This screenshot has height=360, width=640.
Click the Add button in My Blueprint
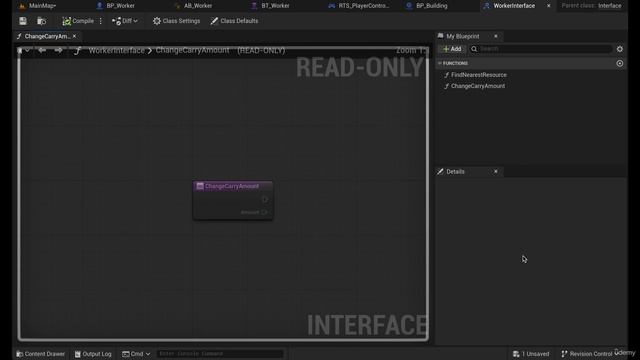pyautogui.click(x=452, y=49)
